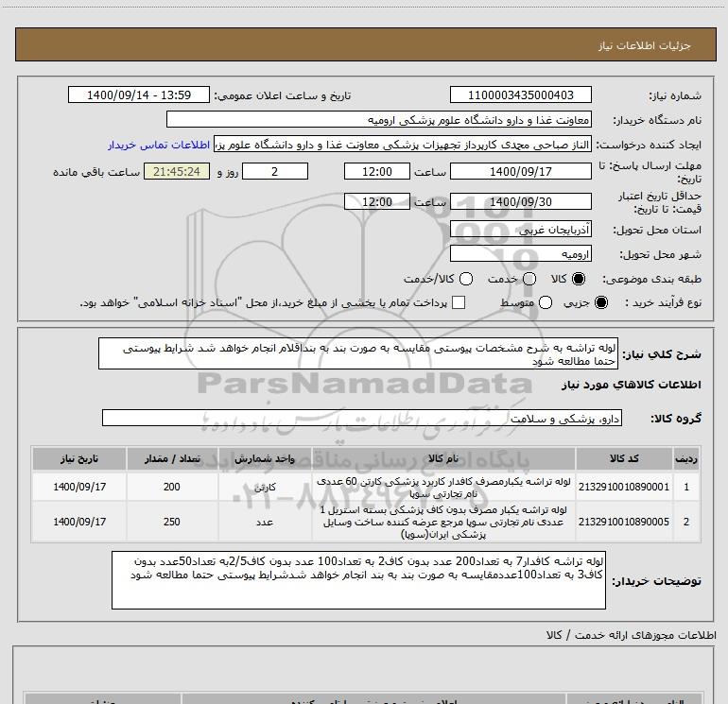Click row 1 product name لوله تراشه کافدار
The width and height of the screenshot is (728, 704).
(443, 488)
